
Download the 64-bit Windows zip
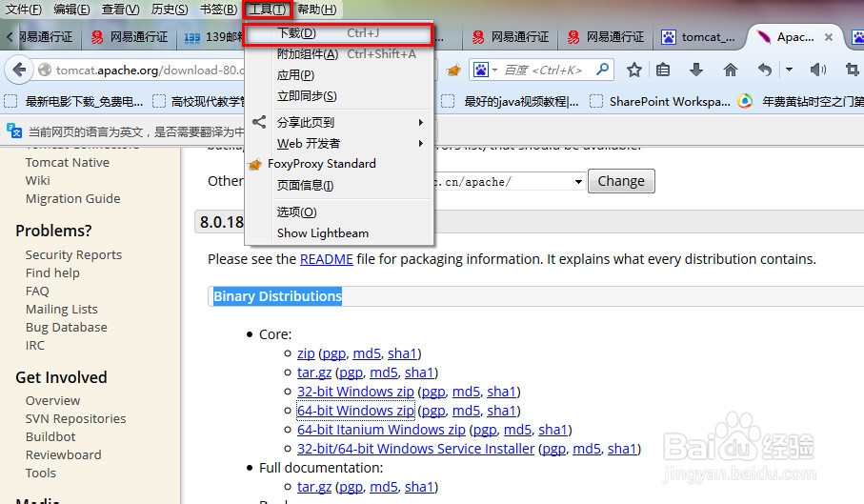[x=355, y=411]
